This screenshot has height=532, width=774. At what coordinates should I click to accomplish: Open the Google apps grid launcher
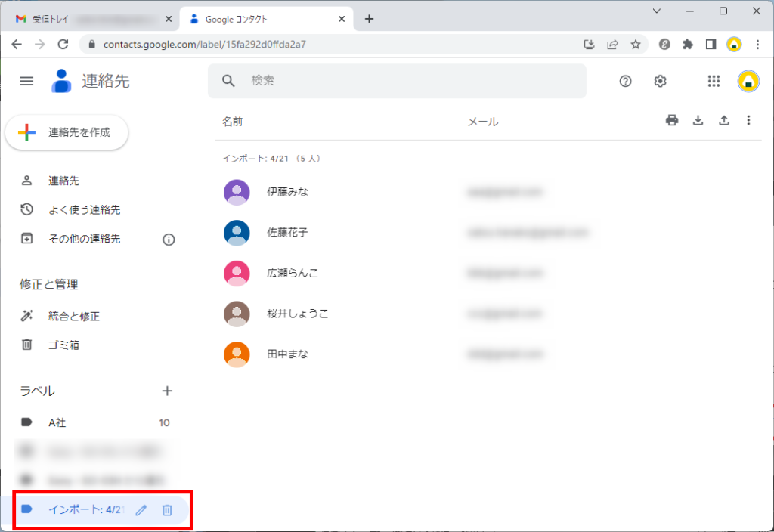(714, 81)
